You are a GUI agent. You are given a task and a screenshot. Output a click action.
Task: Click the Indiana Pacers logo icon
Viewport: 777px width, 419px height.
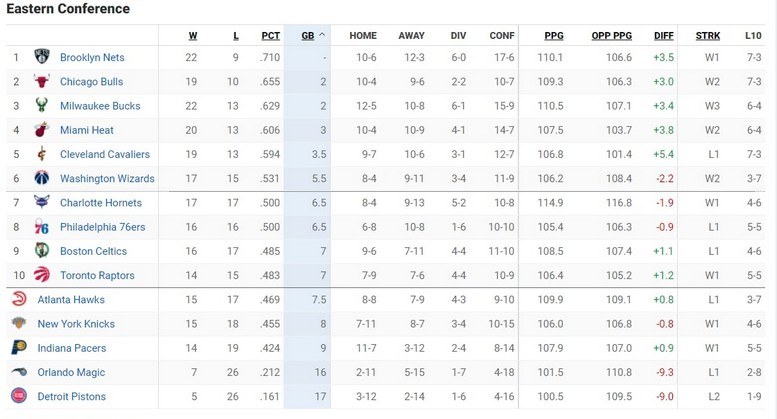pos(18,348)
